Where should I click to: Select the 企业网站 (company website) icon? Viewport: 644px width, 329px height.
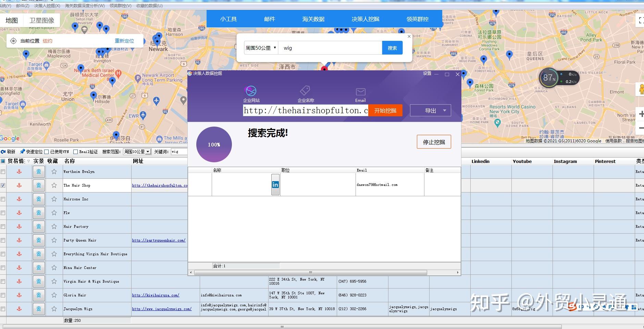pyautogui.click(x=251, y=91)
